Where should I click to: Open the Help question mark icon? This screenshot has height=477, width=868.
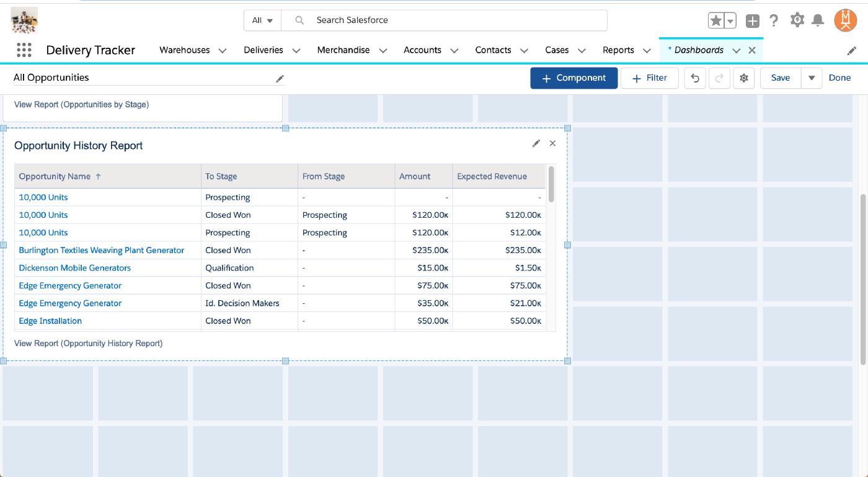(773, 20)
